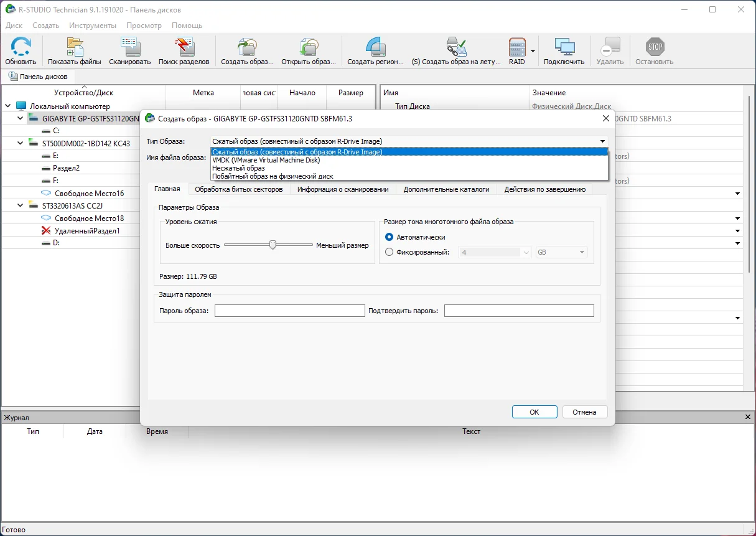The width and height of the screenshot is (756, 536).
Task: Open the Инструменты menu
Action: tap(93, 26)
